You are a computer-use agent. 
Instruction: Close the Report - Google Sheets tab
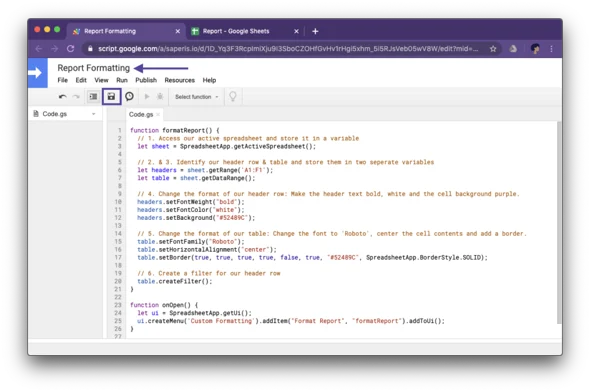tap(297, 31)
